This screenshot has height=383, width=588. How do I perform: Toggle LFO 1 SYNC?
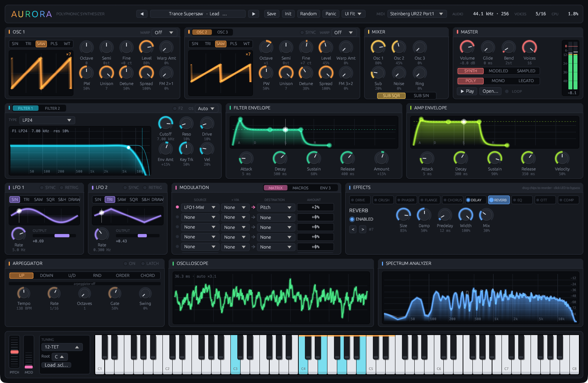pos(48,188)
